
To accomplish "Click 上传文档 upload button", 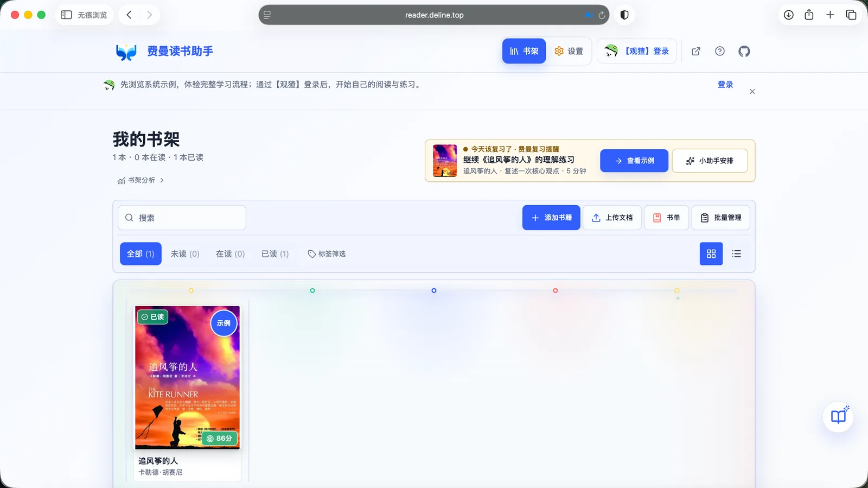I will [x=612, y=218].
